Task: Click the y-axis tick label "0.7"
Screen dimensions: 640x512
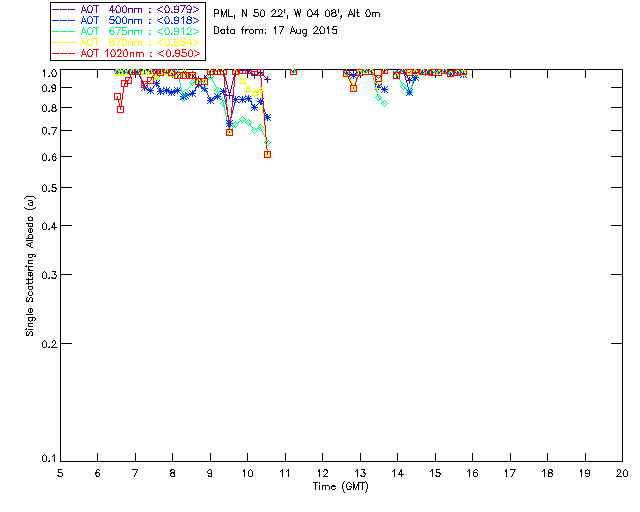Action: point(49,131)
